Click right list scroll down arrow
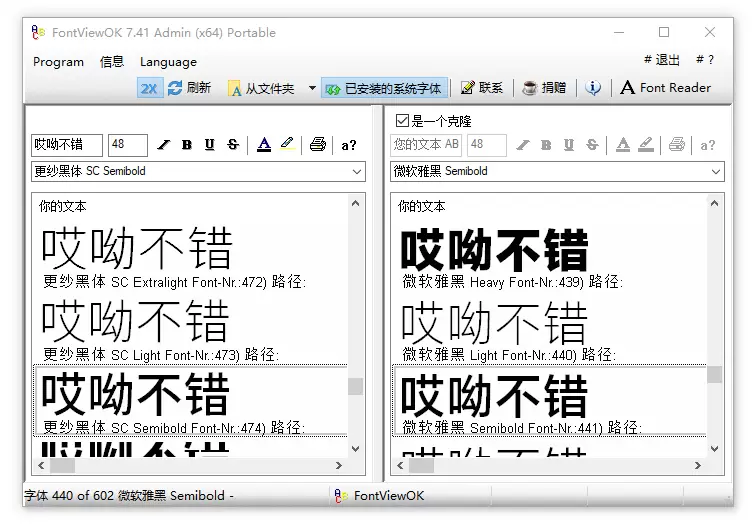The height and width of the screenshot is (526, 753). [715, 449]
